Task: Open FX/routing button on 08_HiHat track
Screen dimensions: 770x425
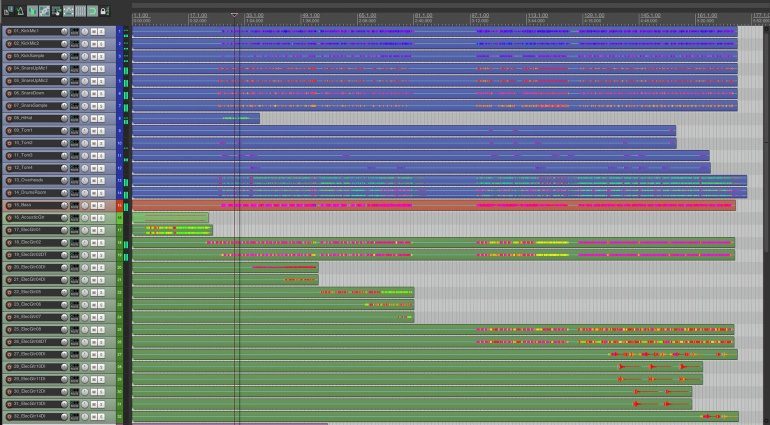Action: click(74, 118)
